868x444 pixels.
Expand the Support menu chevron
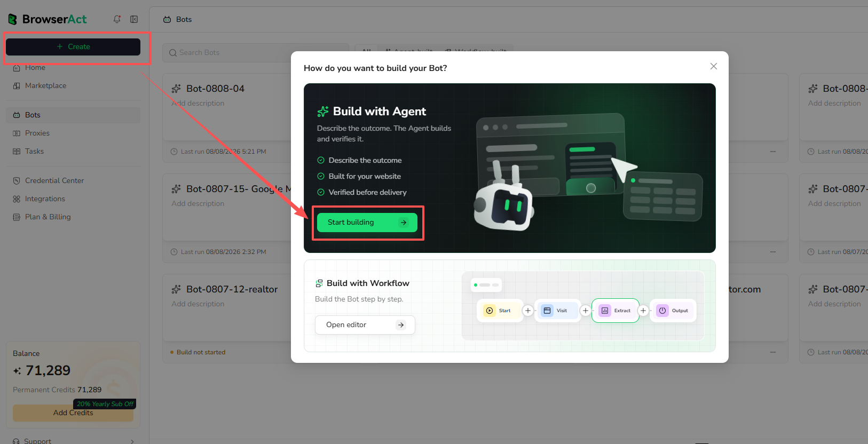(x=132, y=441)
